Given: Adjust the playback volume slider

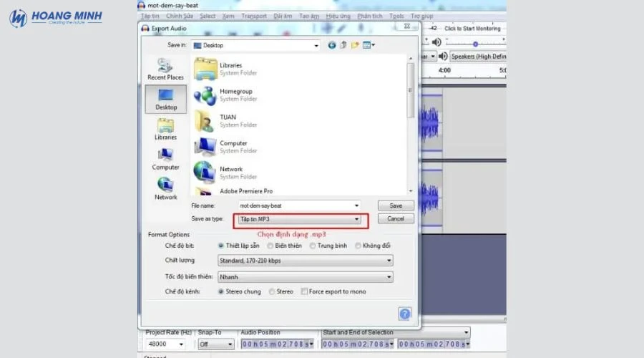Looking at the screenshot, I should pos(475,44).
